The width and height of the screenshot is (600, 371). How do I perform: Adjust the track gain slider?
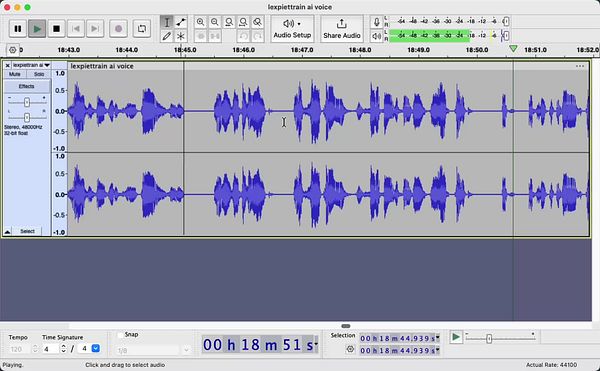point(27,103)
